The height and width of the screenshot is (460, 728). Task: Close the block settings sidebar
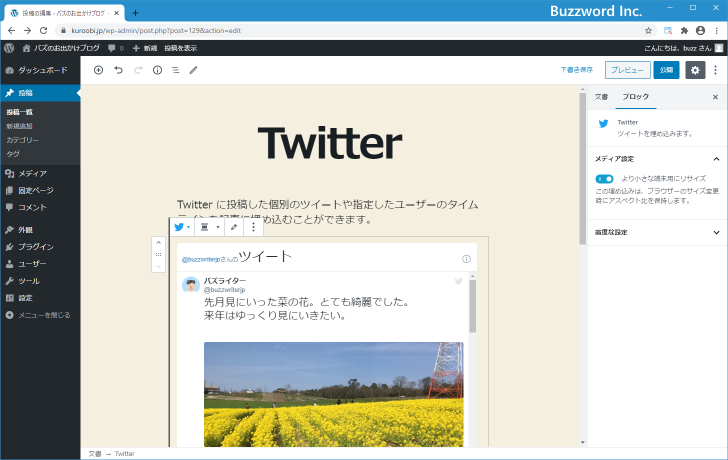715,97
